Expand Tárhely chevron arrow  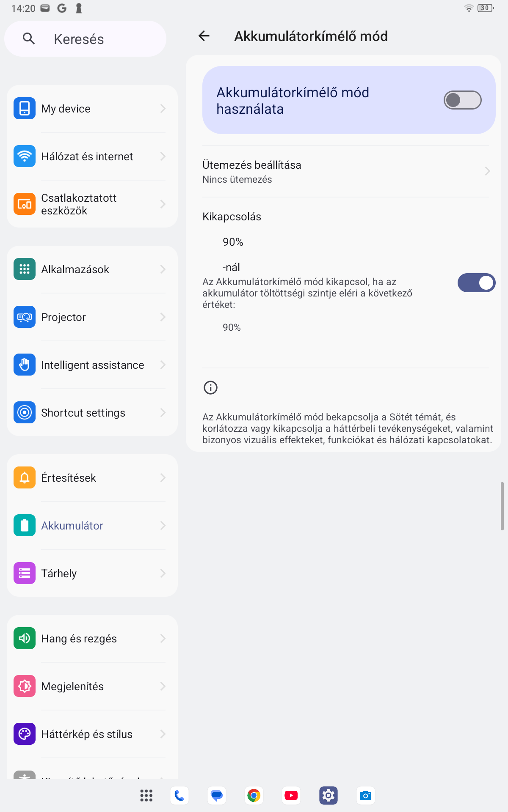(163, 573)
